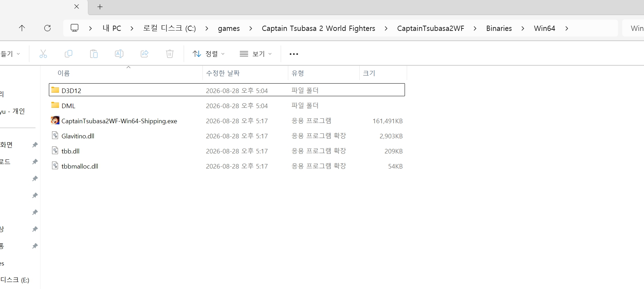Navigate to Binaries breadcrumb
This screenshot has height=289, width=644.
coord(499,28)
